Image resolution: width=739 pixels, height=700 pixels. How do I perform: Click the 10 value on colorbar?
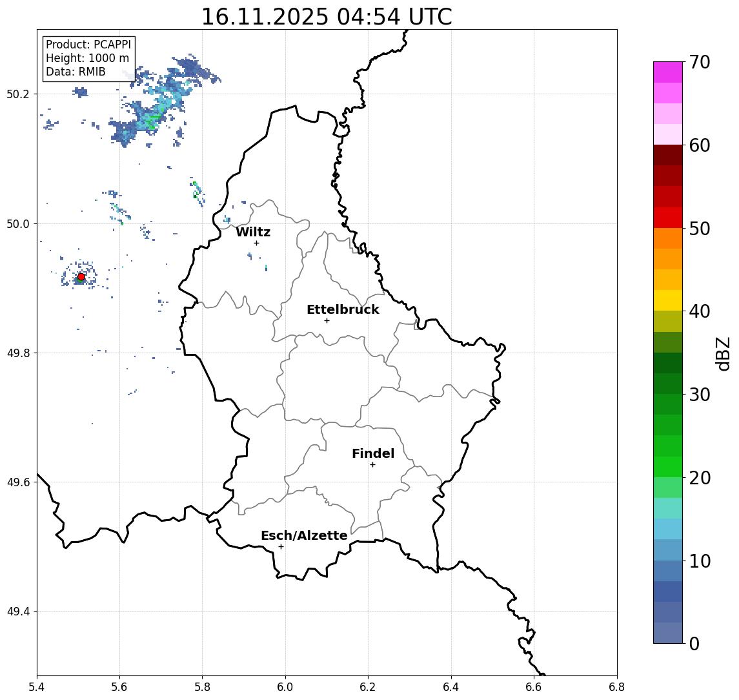click(x=699, y=561)
